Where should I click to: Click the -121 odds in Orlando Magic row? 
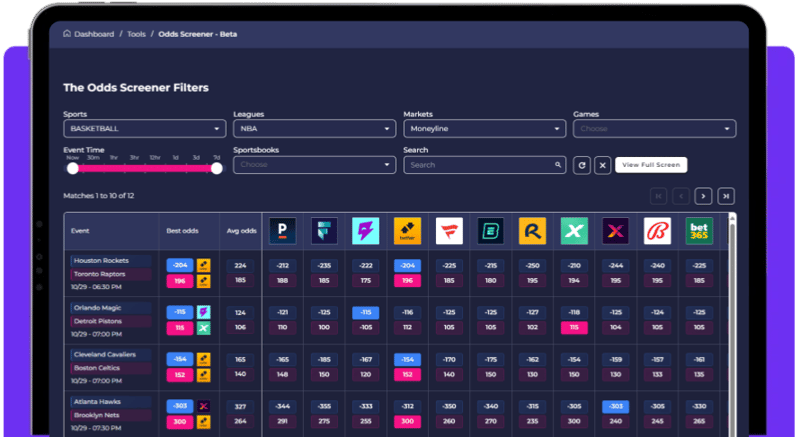(x=283, y=312)
